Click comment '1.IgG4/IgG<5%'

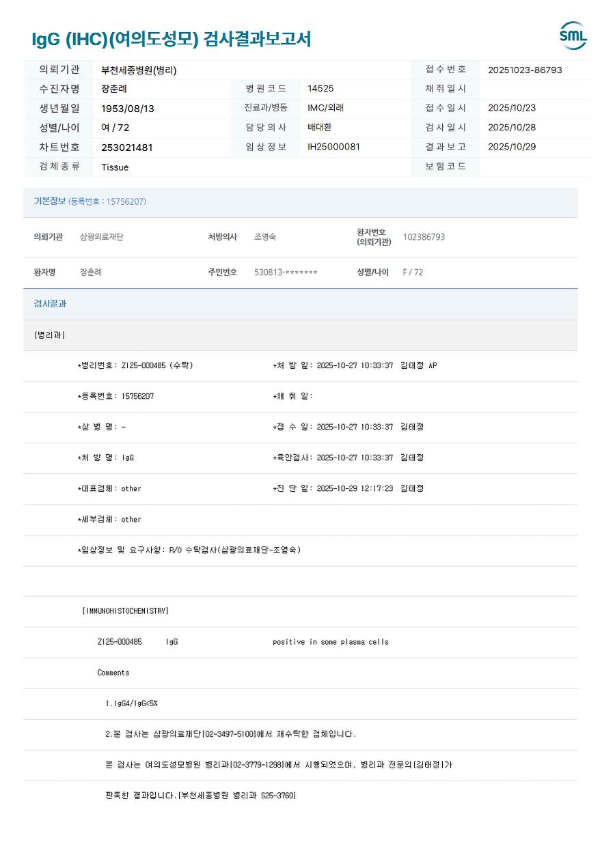point(131,703)
